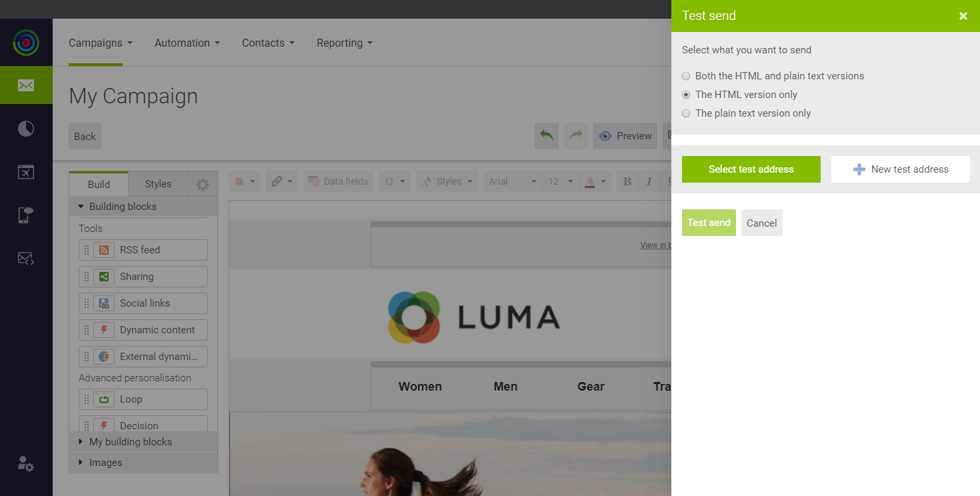The height and width of the screenshot is (496, 980).
Task: Click the Women navigation link in email
Action: coord(420,387)
